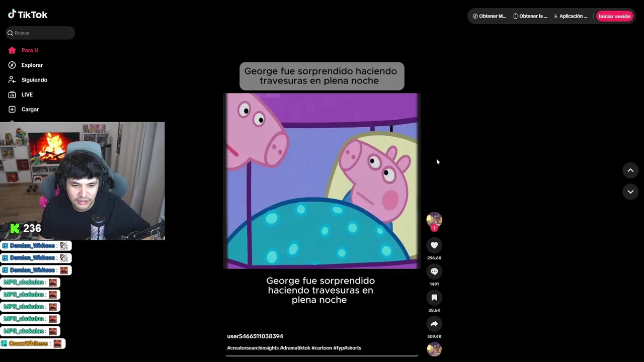Click the TikTok logo
The height and width of the screenshot is (362, 644).
pos(28,15)
